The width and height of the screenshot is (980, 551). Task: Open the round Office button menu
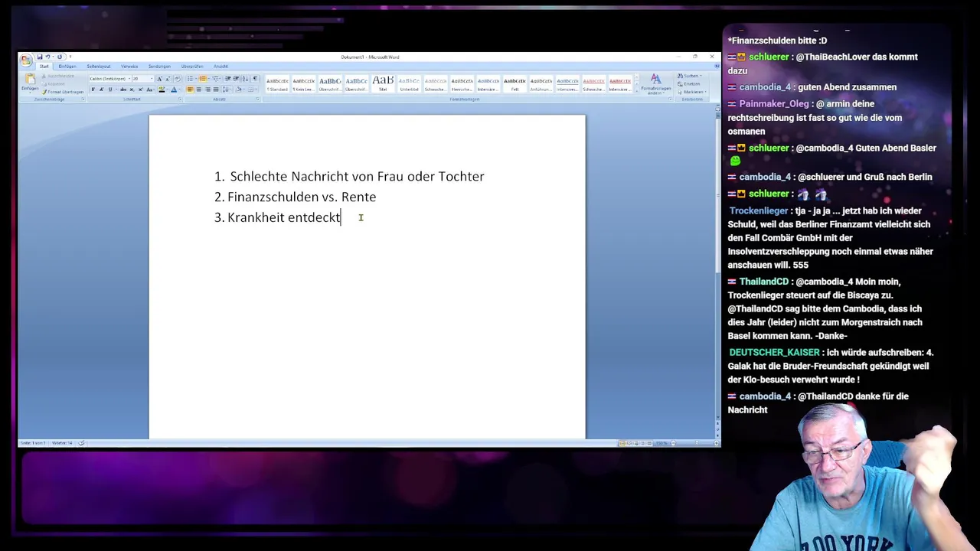(x=26, y=60)
